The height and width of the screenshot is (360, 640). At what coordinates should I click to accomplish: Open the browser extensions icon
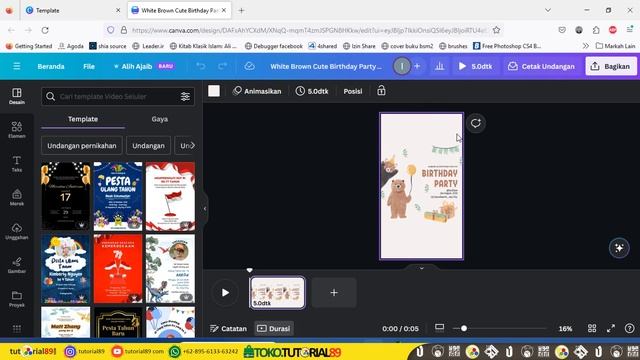click(596, 30)
